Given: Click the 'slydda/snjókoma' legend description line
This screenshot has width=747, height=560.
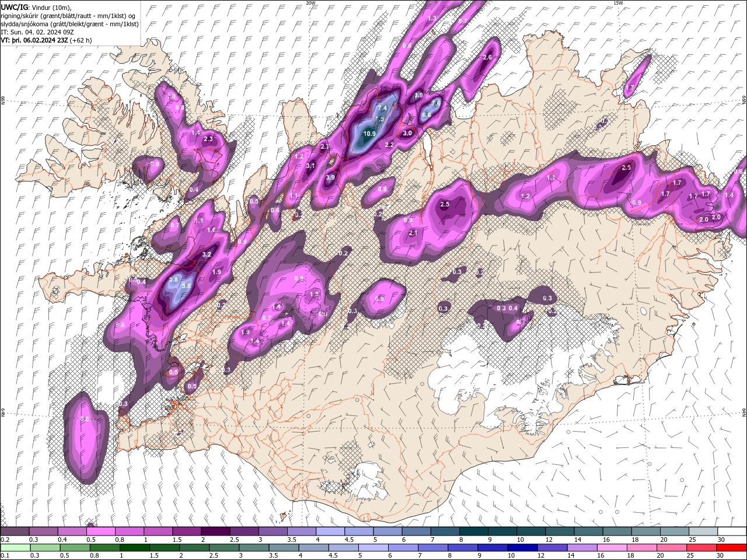Looking at the screenshot, I should [x=69, y=24].
